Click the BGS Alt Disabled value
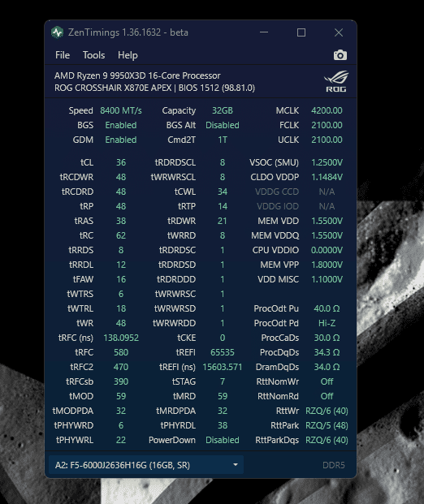The image size is (424, 504). (x=223, y=125)
